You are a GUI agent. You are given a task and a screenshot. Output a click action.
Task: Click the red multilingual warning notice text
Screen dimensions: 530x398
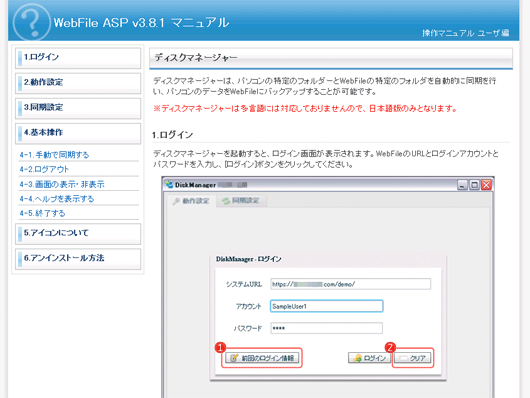coord(305,109)
